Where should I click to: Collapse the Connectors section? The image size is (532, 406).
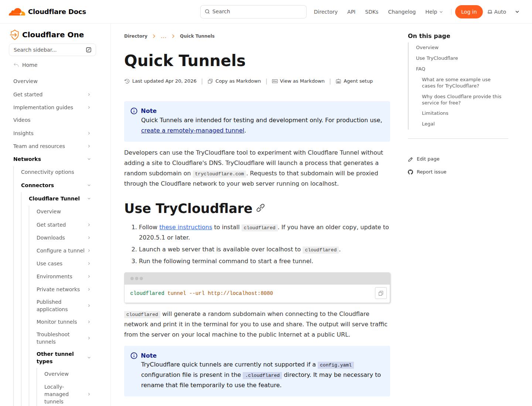point(89,185)
